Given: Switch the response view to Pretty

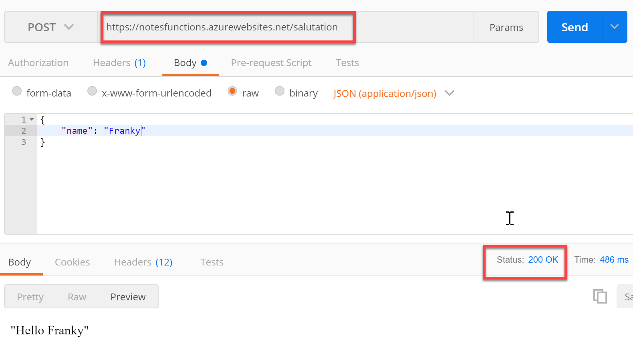Looking at the screenshot, I should 30,297.
